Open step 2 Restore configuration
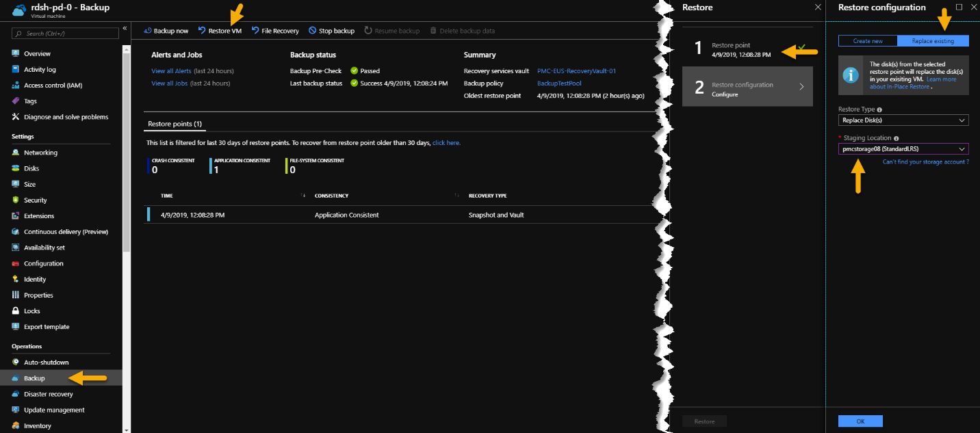The height and width of the screenshot is (433, 980). coord(747,86)
